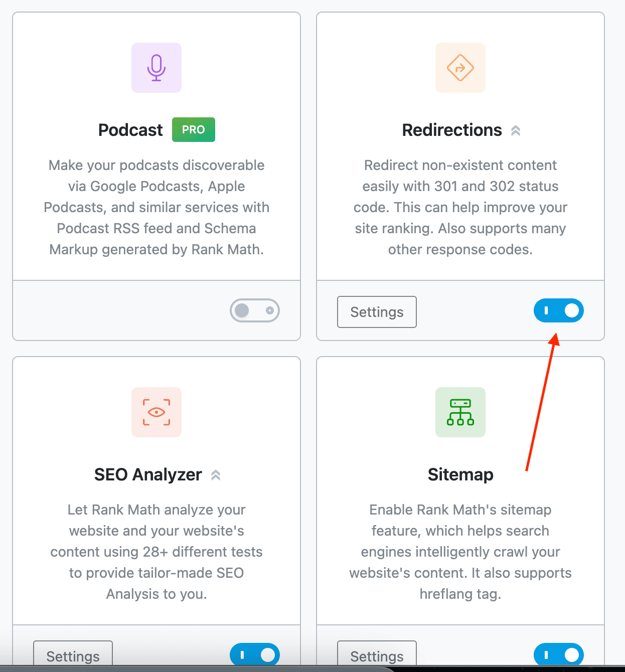Click the double chevron next to SEO Analyzer
Viewport: 625px width, 672px height.
(x=216, y=475)
